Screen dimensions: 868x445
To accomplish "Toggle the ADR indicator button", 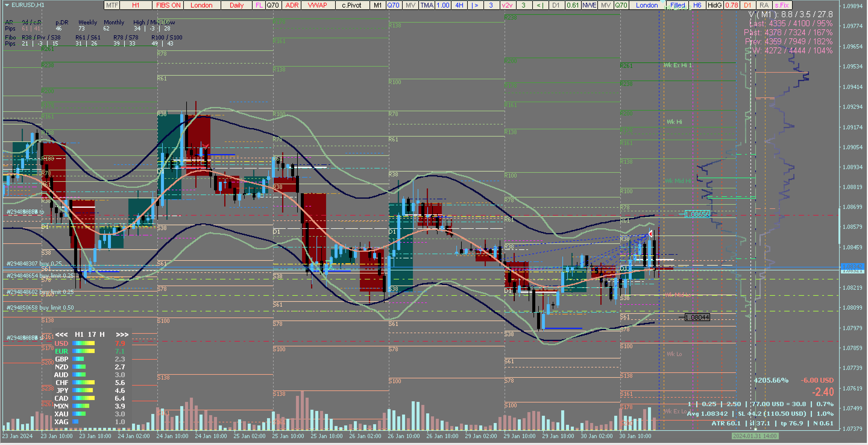I will (x=292, y=5).
